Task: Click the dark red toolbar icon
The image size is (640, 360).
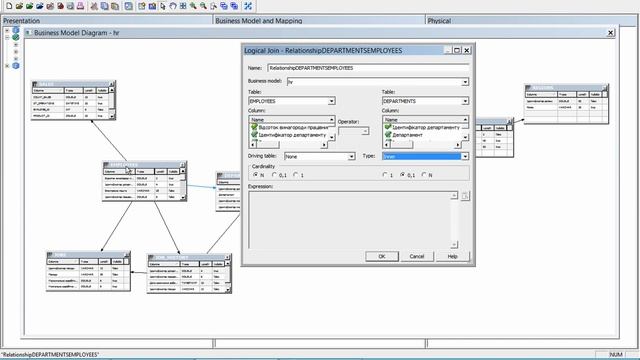Action: (x=60, y=6)
